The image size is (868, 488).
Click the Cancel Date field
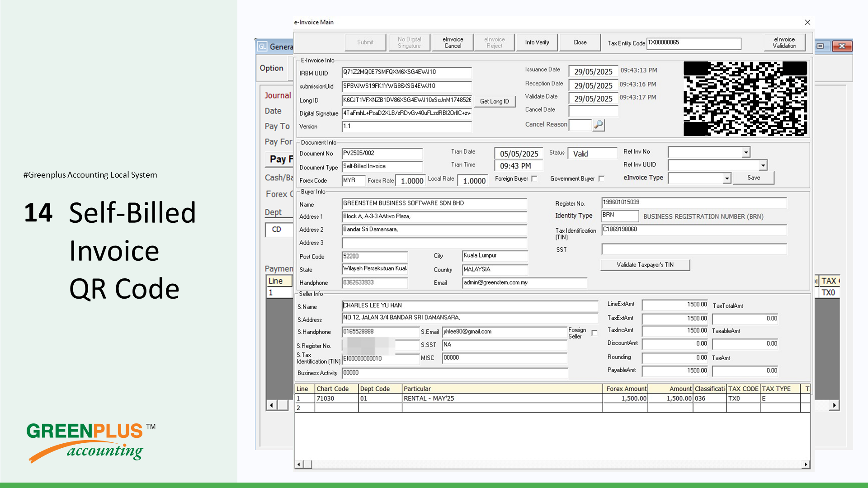[x=593, y=111]
